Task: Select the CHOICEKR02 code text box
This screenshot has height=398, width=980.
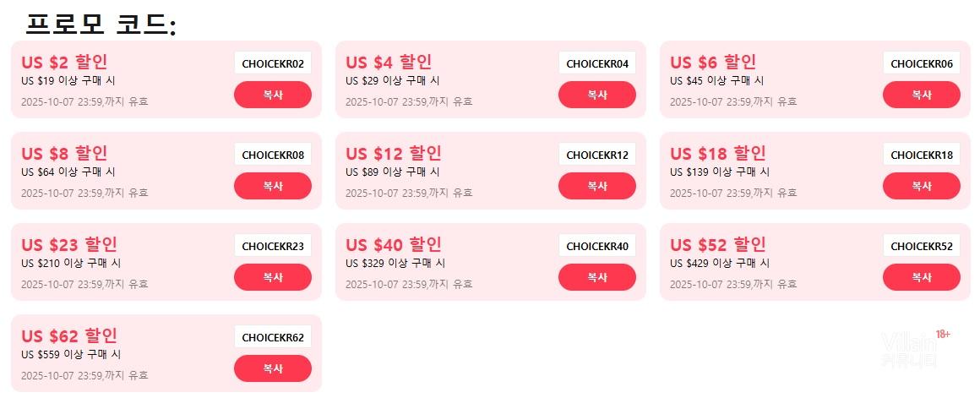Action: [272, 63]
